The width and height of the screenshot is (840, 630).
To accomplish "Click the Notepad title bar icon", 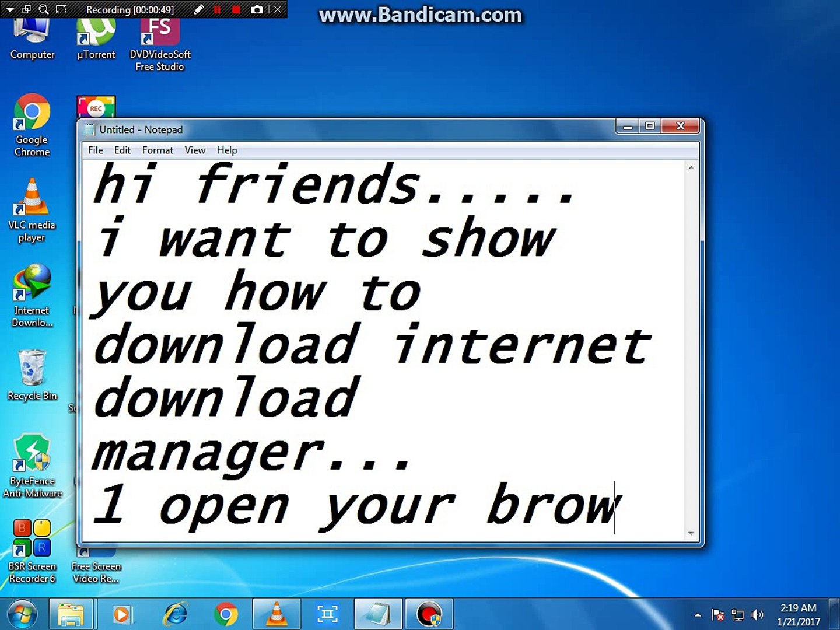I will [x=90, y=129].
